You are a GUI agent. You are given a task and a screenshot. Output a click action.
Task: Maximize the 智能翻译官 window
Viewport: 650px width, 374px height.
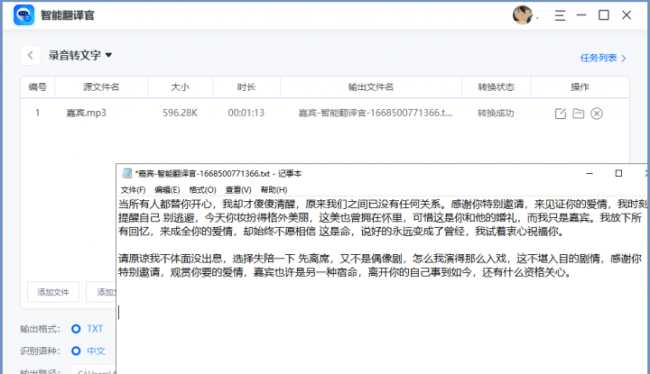[x=604, y=15]
